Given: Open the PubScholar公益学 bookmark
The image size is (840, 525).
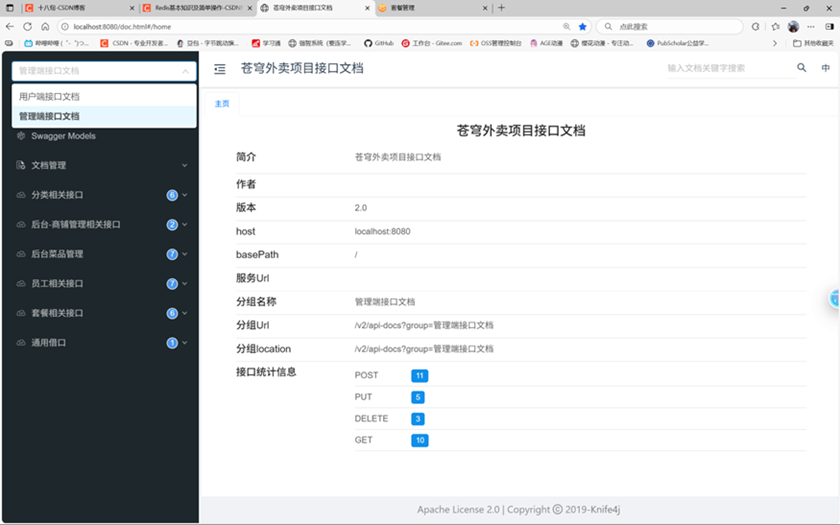Looking at the screenshot, I should [678, 43].
